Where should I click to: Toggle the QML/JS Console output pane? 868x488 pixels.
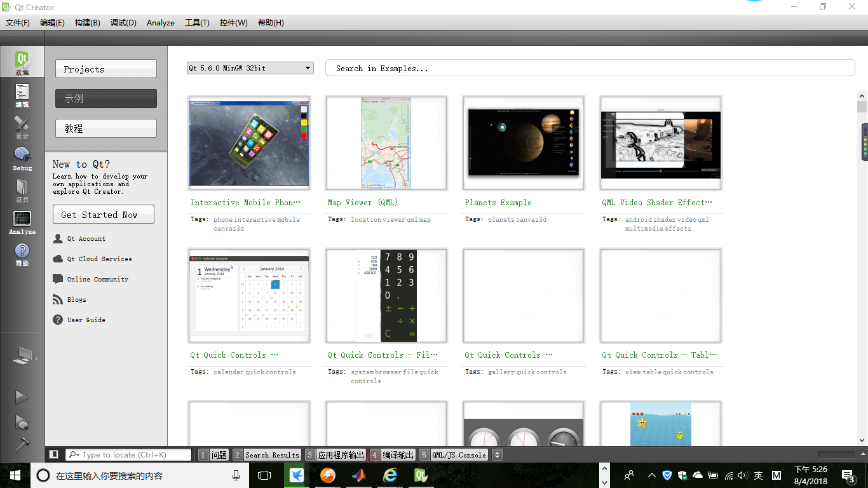454,455
